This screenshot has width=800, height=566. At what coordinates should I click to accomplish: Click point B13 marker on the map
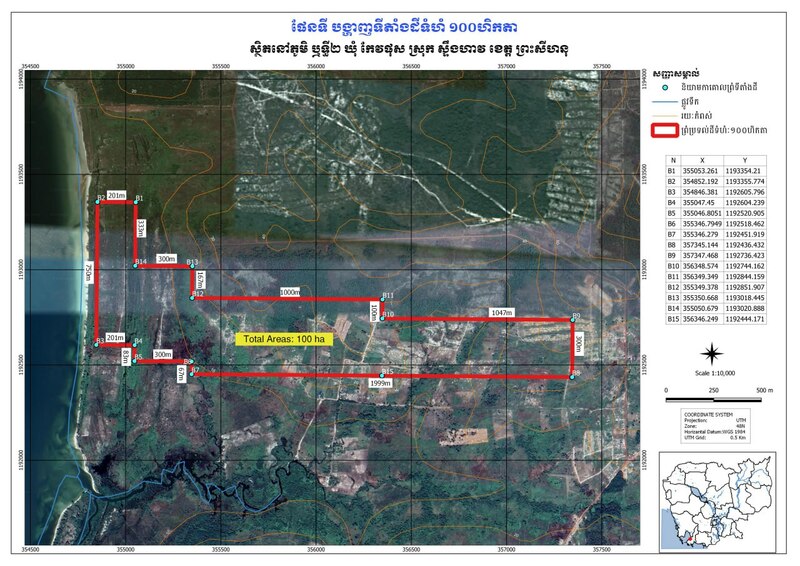192,266
